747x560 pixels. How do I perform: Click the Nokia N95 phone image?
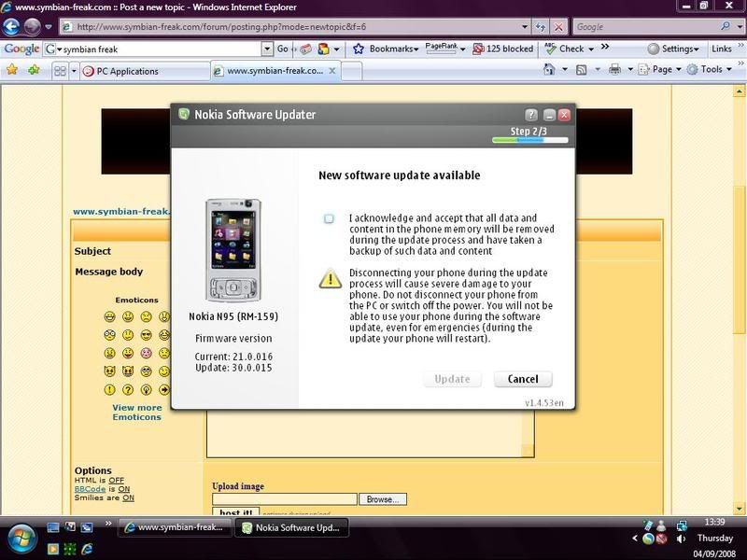pyautogui.click(x=233, y=250)
